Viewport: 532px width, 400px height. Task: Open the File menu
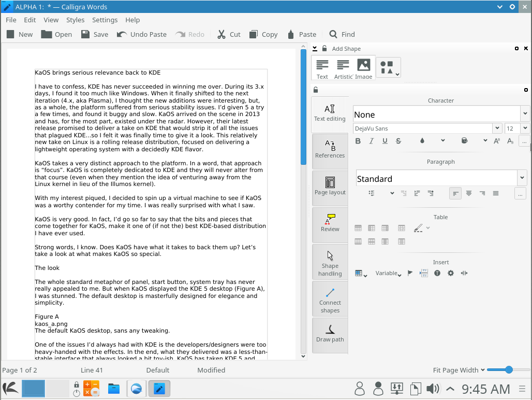(x=11, y=20)
